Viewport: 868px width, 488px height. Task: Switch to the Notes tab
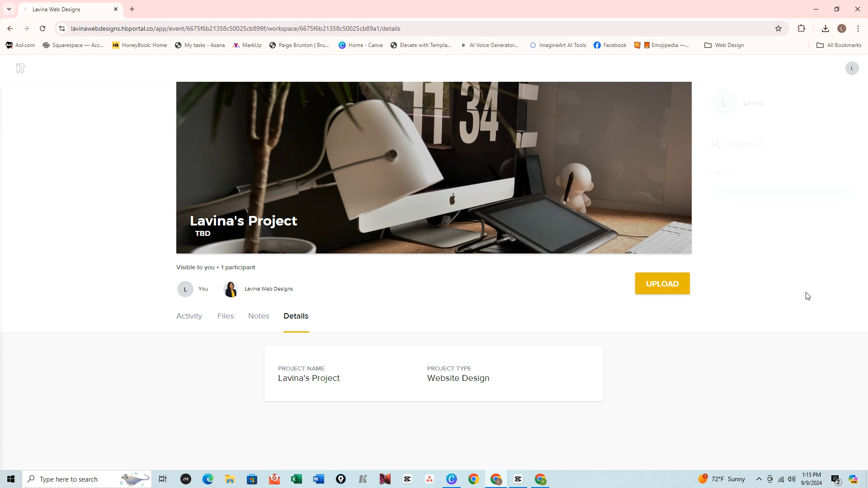pos(259,316)
